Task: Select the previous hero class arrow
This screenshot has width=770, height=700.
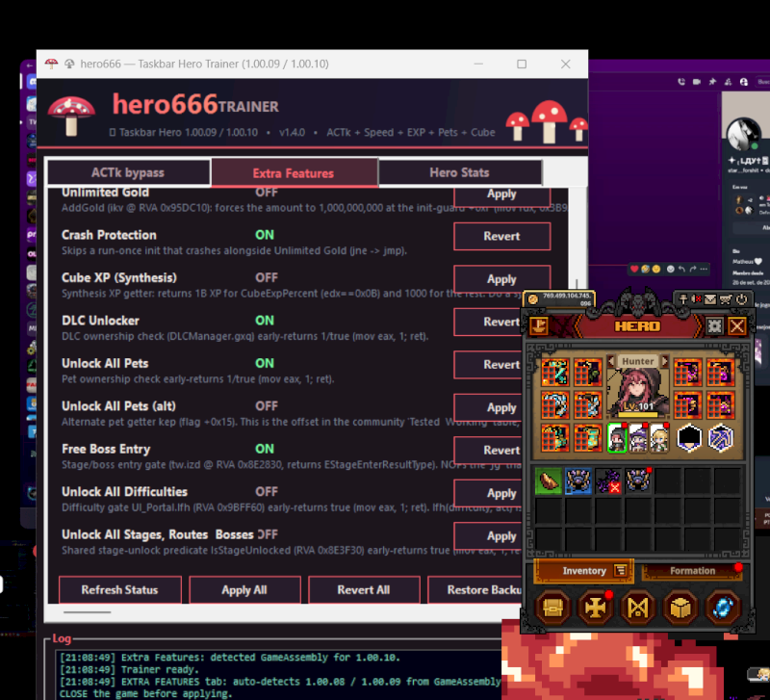Action: click(611, 361)
